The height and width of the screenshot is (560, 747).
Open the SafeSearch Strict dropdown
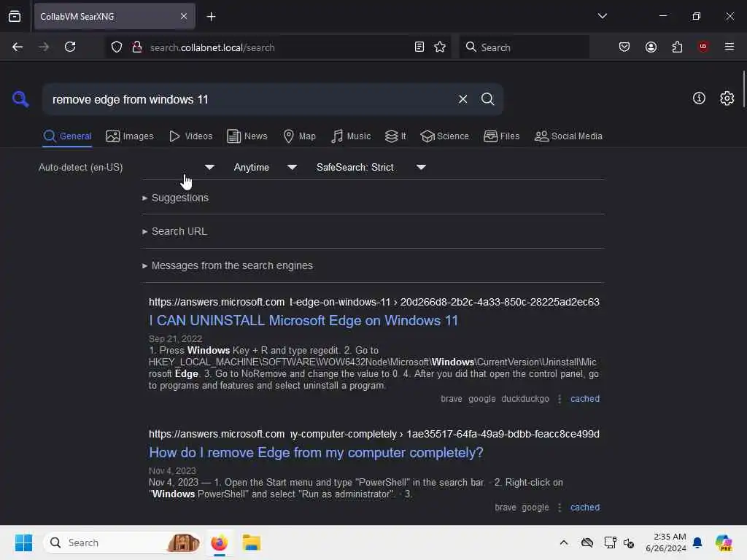click(x=371, y=167)
